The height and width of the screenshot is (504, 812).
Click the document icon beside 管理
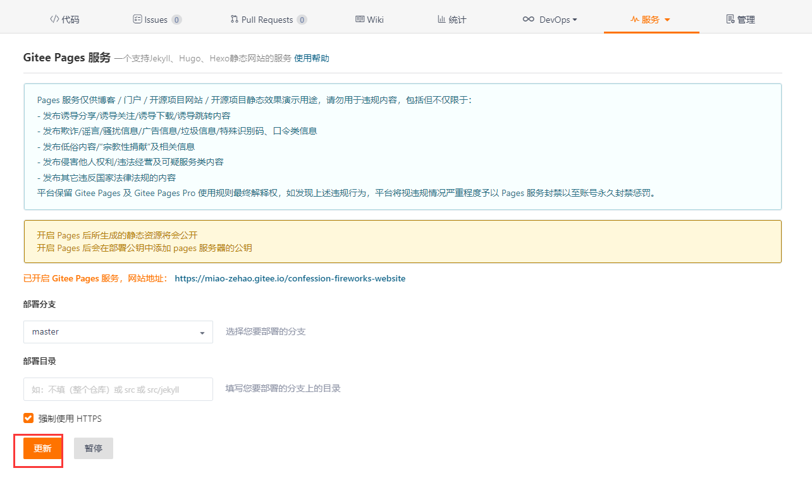730,20
